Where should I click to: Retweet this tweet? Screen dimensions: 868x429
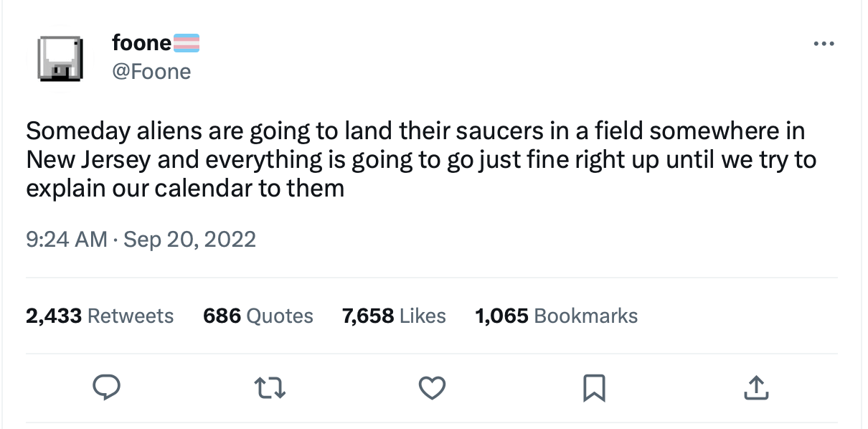pyautogui.click(x=270, y=387)
